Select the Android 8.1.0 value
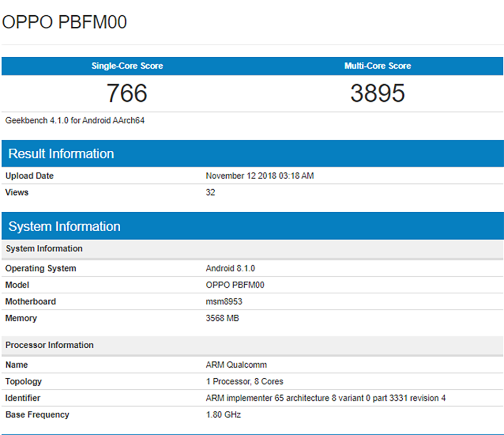Image resolution: width=504 pixels, height=435 pixels. (x=230, y=268)
